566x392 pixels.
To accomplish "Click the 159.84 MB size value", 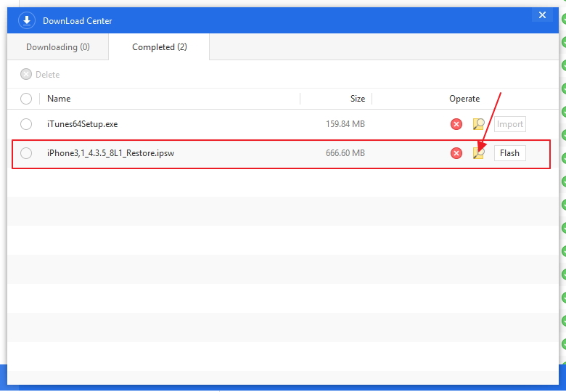I will pyautogui.click(x=345, y=124).
